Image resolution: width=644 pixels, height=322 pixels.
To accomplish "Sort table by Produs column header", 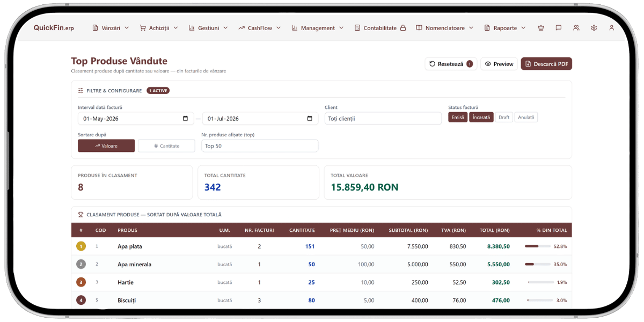I will (127, 230).
